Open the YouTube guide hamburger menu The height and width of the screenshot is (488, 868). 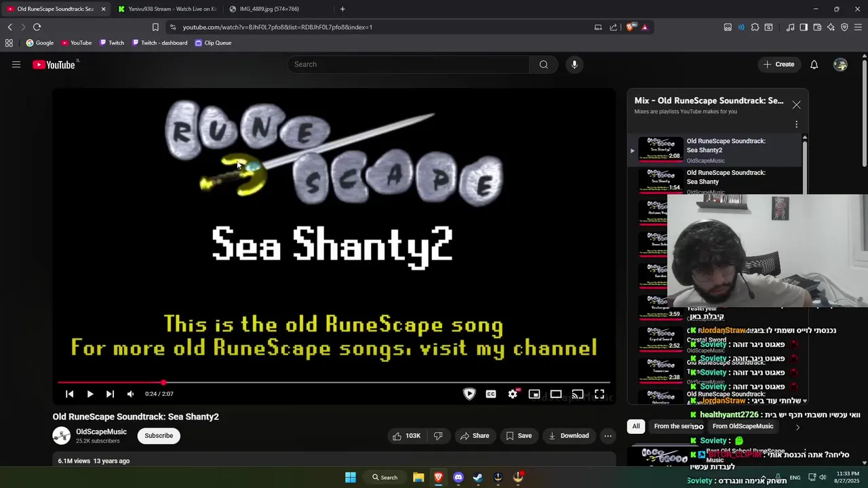(16, 64)
